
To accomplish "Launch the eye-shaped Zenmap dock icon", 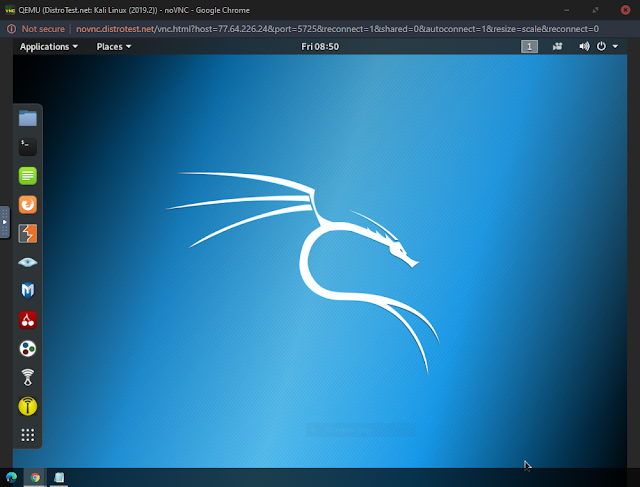I will tap(28, 262).
